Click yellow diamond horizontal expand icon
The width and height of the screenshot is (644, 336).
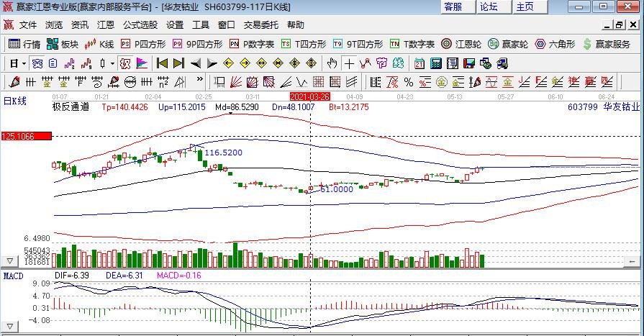pyautogui.click(x=262, y=63)
